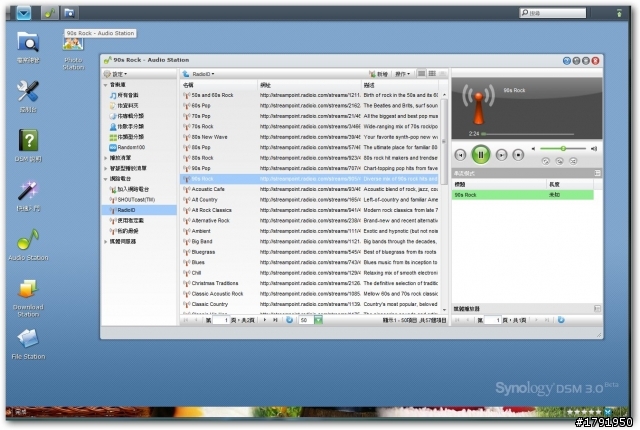
Task: Adjust the green volume slider
Action: (x=563, y=149)
